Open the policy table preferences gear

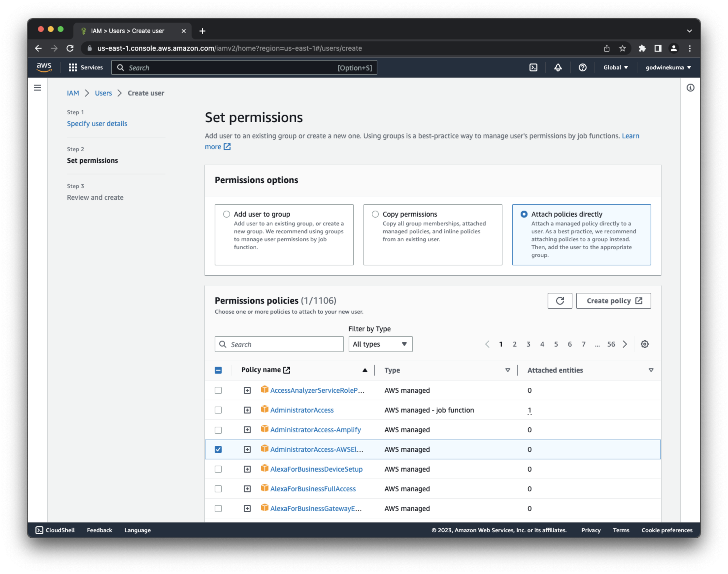pyautogui.click(x=644, y=344)
